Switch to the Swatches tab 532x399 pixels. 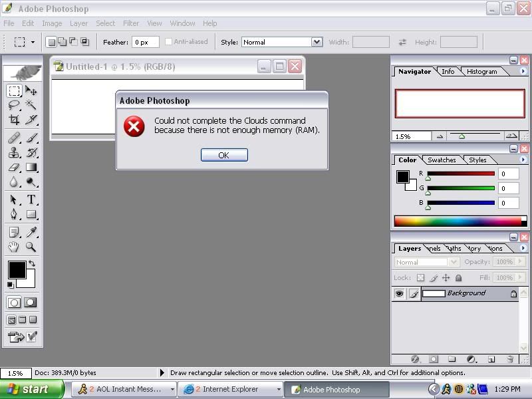[x=442, y=160]
